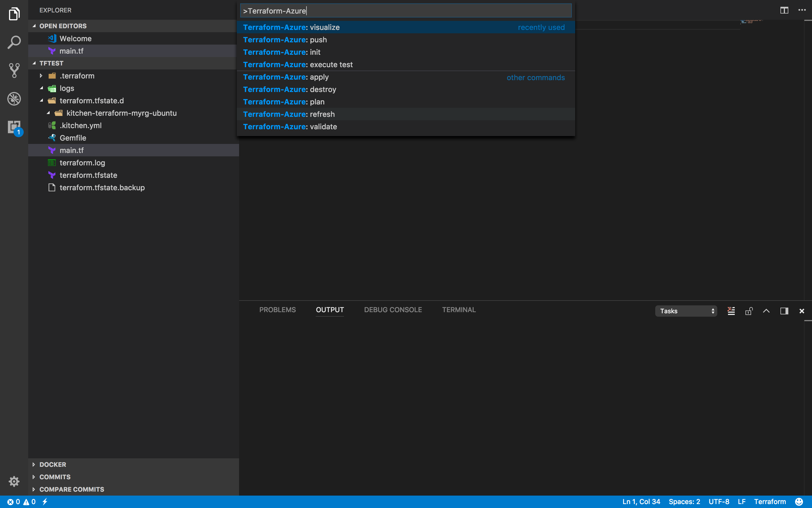Collapse the TFTEST folder section
This screenshot has height=508, width=812.
134,63
